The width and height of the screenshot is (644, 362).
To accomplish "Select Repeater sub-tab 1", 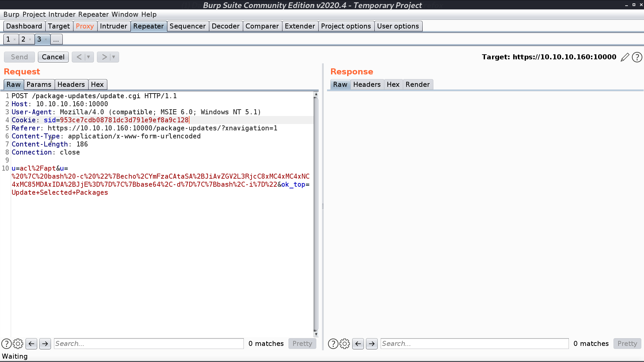I will pyautogui.click(x=8, y=40).
